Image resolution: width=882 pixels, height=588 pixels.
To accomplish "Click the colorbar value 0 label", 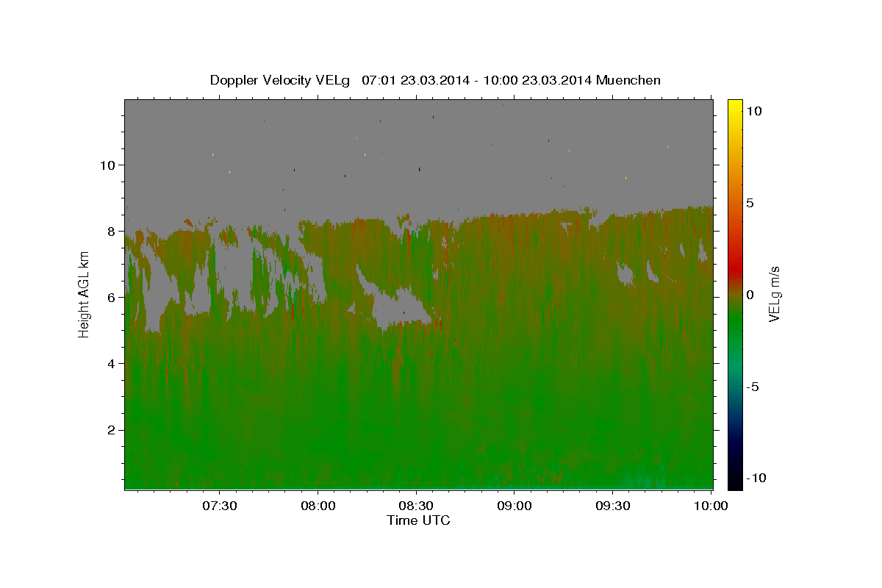I will [750, 295].
